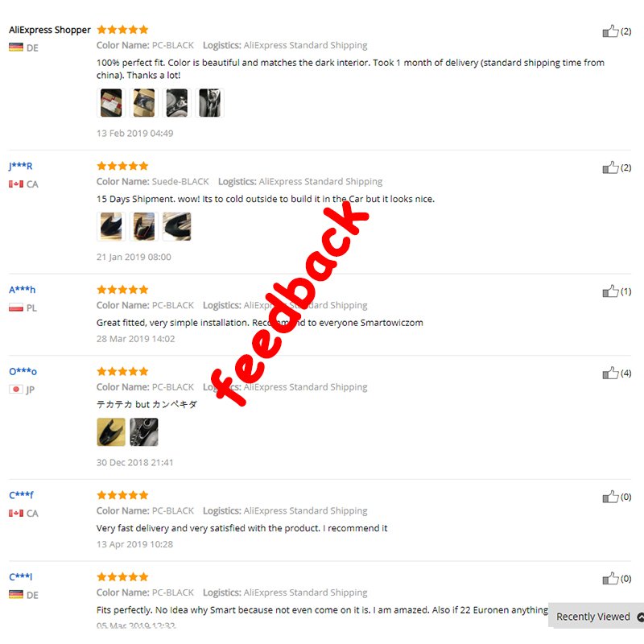Like C***f's review via thumbs-up
644x644 pixels.
pos(610,497)
